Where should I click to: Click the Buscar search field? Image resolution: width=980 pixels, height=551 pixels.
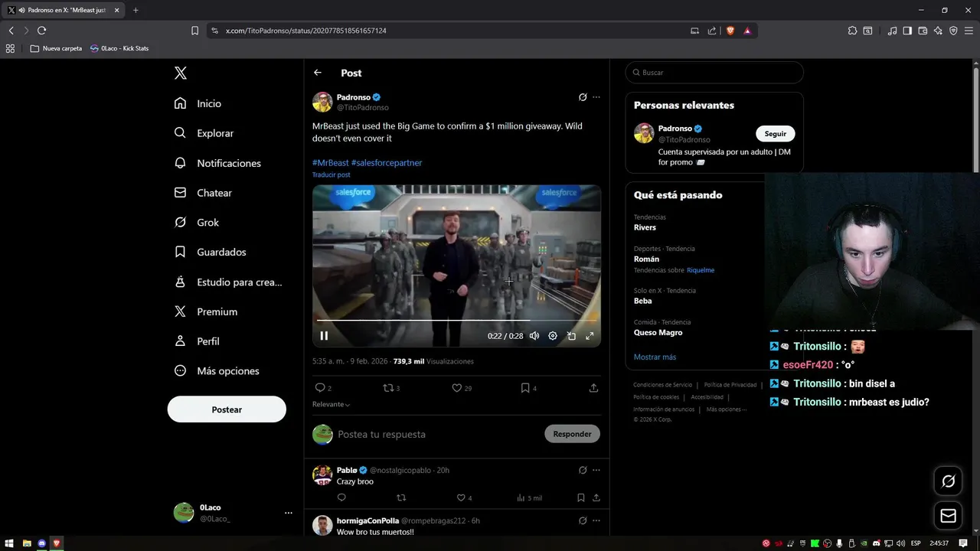click(x=714, y=73)
